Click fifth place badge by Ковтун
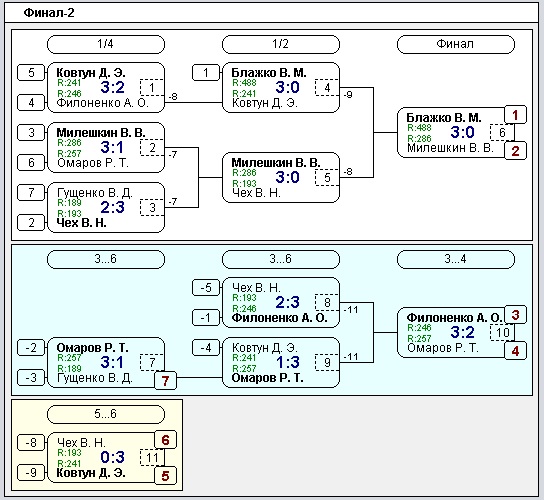The width and height of the screenshot is (544, 500). tap(165, 476)
